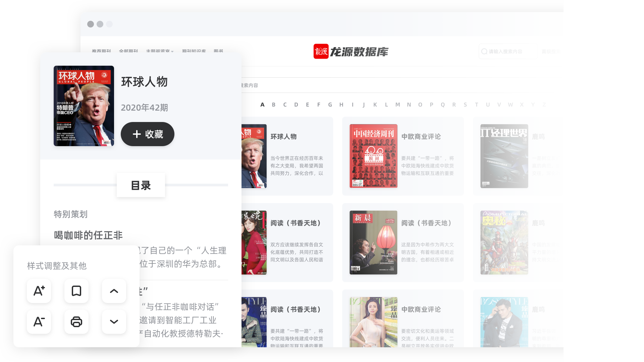This screenshot has width=644, height=362.
Task: Open the large 环球人物 cover in detail panel
Action: pyautogui.click(x=84, y=106)
